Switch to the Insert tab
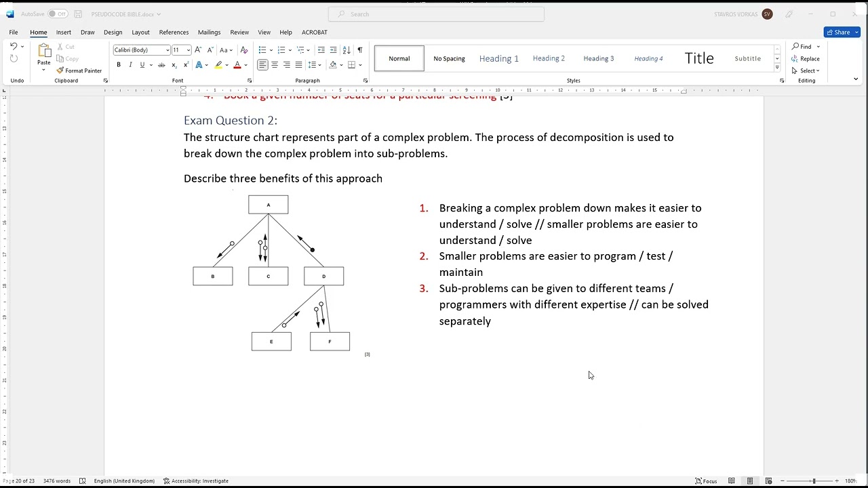 click(x=64, y=33)
